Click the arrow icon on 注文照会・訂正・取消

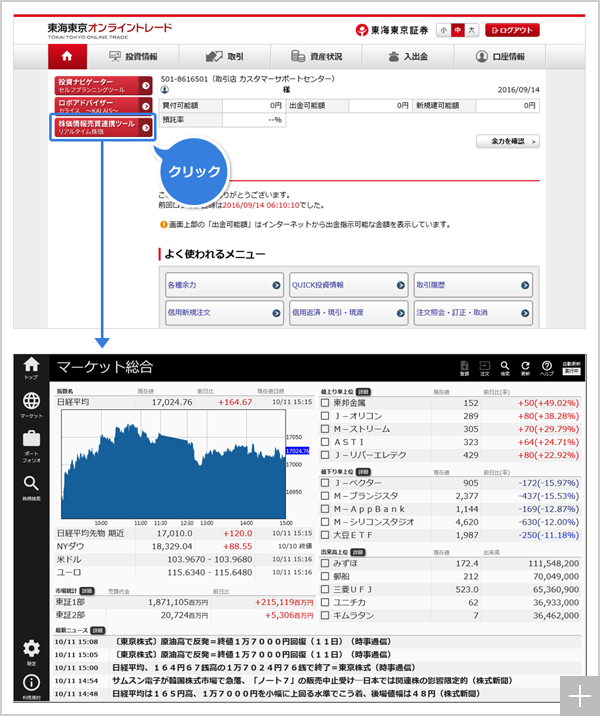click(525, 313)
